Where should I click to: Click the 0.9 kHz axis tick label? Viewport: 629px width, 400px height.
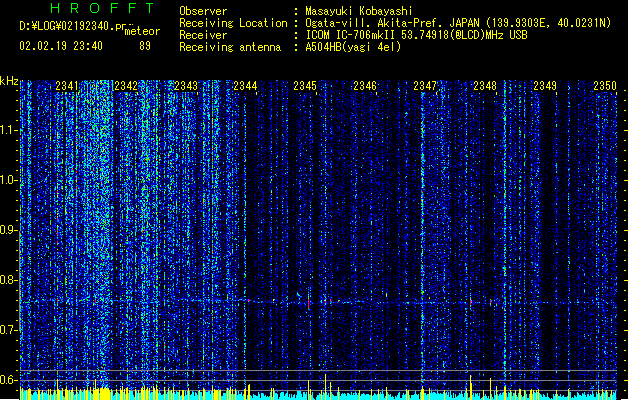[x=9, y=230]
